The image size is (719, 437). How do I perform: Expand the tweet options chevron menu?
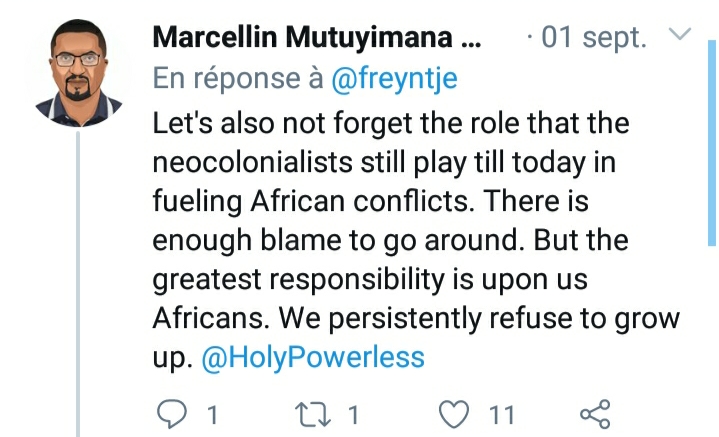pos(679,36)
